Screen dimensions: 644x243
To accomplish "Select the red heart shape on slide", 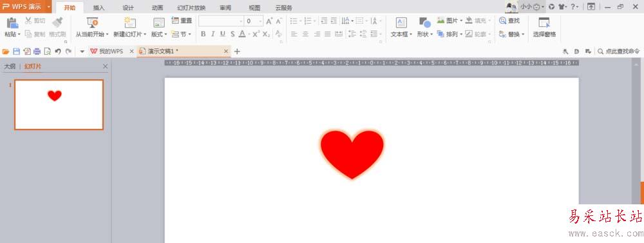I will point(352,154).
